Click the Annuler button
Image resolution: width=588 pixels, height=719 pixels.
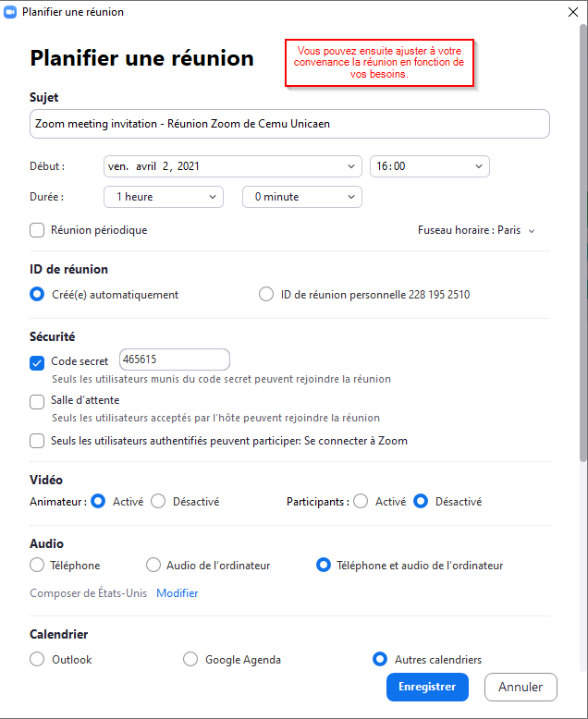click(521, 688)
